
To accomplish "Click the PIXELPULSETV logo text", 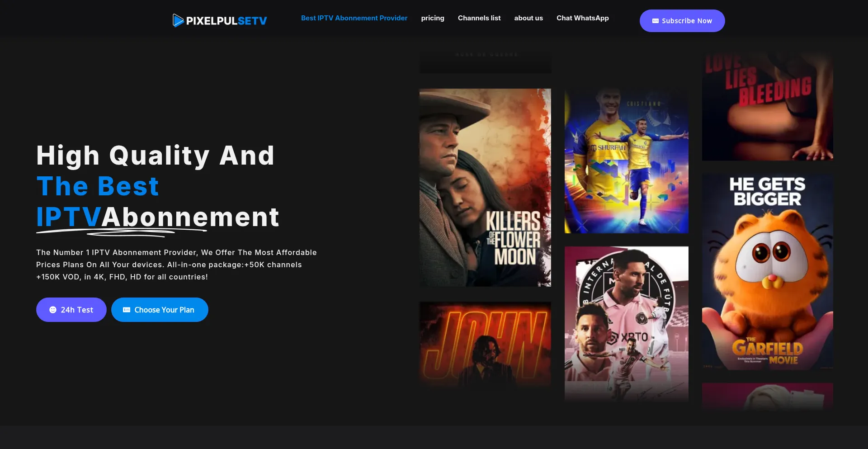I will click(226, 20).
